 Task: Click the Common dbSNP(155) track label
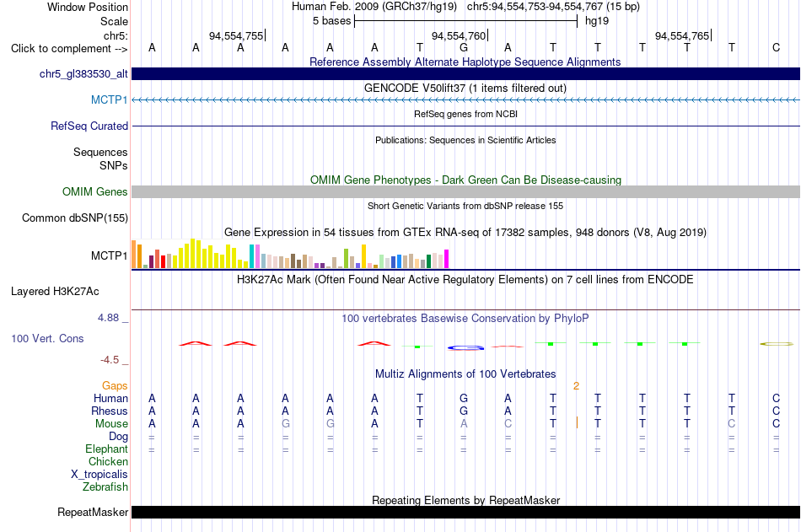(74, 218)
